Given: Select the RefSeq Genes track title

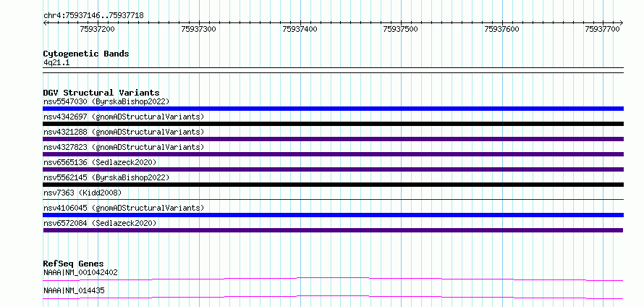Looking at the screenshot, I should point(74,264).
